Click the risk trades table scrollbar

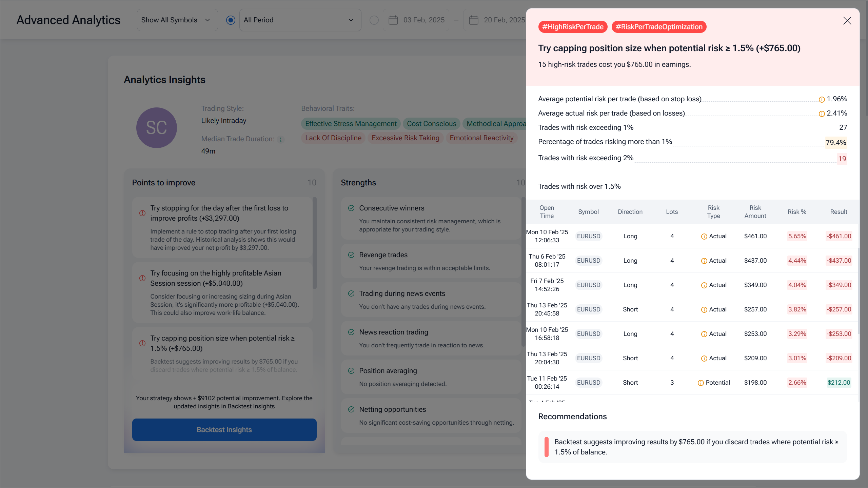coord(858,291)
